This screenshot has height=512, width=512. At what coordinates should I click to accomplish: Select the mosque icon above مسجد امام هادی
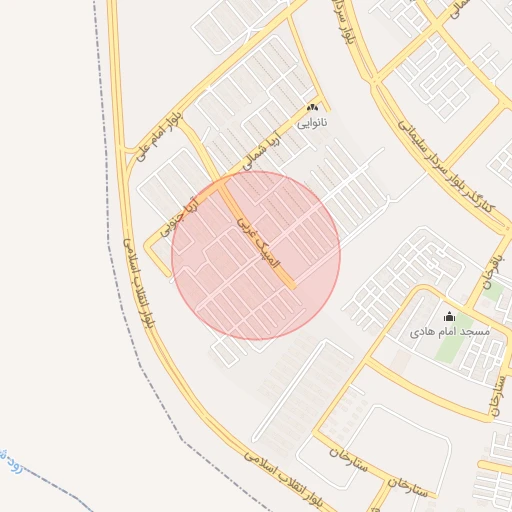point(449,316)
